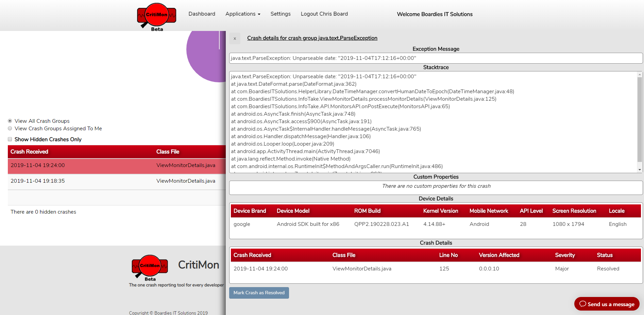This screenshot has width=644, height=315.
Task: Toggle Show Hidden Crashes Only checkbox
Action: click(x=10, y=139)
